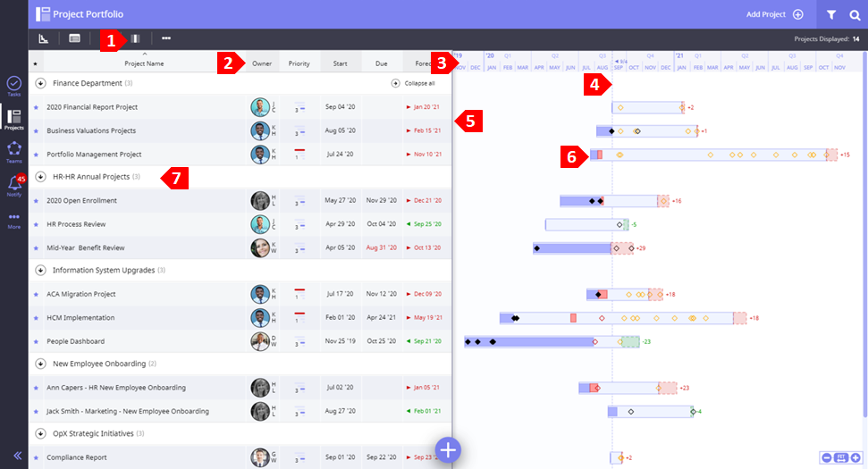Open the toolbar three-dots menu
The height and width of the screenshot is (469, 868).
click(166, 38)
